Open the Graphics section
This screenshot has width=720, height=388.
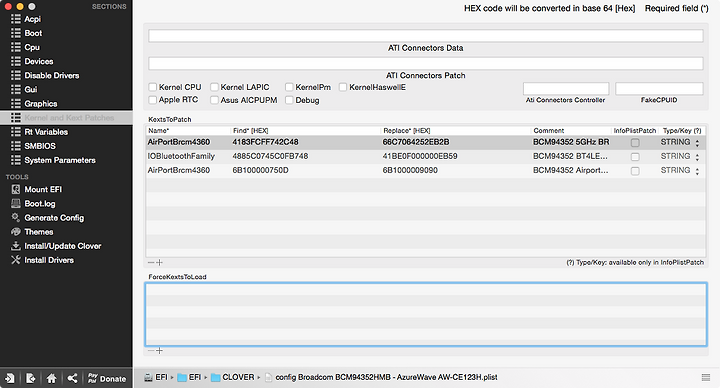pos(40,104)
